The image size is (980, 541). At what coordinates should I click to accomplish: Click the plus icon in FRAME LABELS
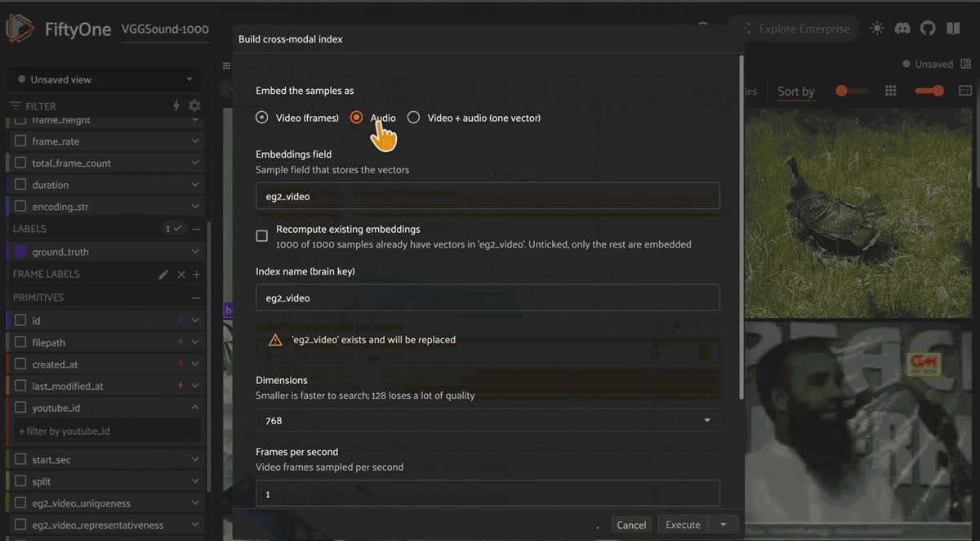pos(196,275)
